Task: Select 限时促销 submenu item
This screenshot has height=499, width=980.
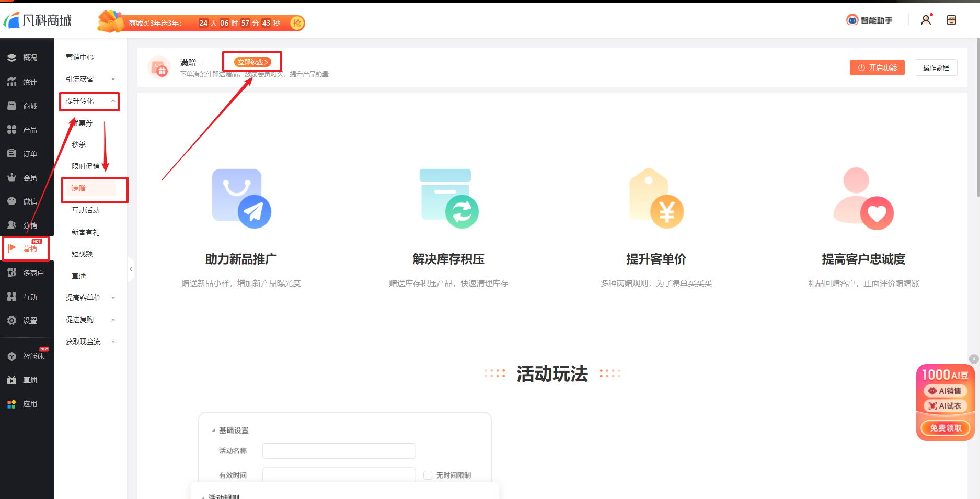Action: click(85, 166)
